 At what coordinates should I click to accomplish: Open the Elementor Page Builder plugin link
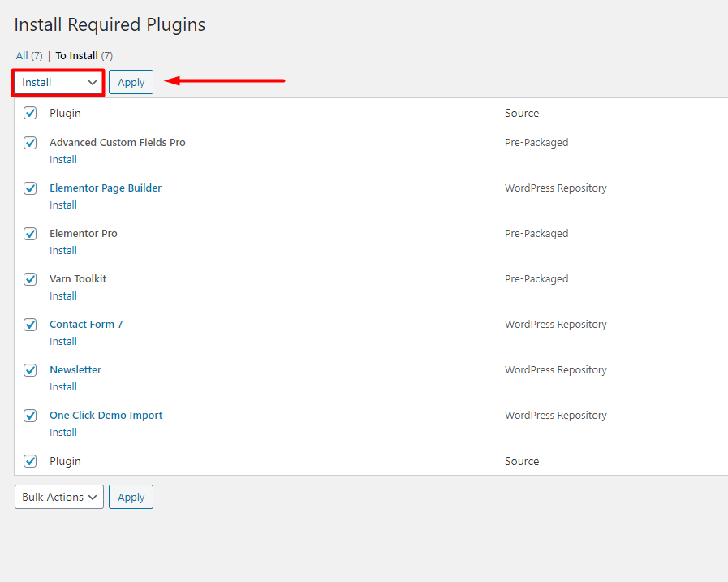point(106,188)
